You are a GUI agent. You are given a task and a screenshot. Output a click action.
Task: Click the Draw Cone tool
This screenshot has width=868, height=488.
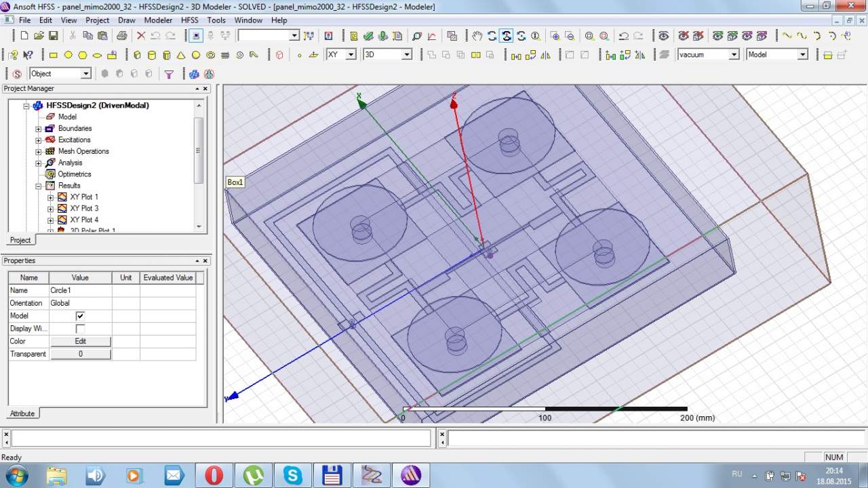181,55
